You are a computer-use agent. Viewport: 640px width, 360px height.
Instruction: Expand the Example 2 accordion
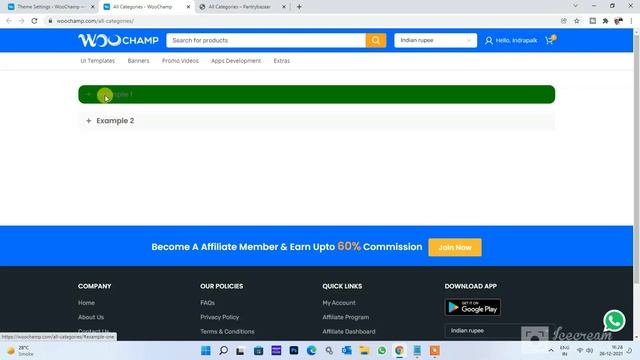click(316, 121)
